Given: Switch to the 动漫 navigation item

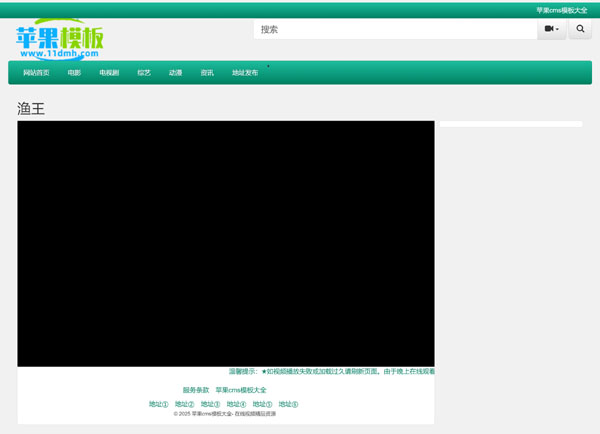Looking at the screenshot, I should click(x=175, y=73).
